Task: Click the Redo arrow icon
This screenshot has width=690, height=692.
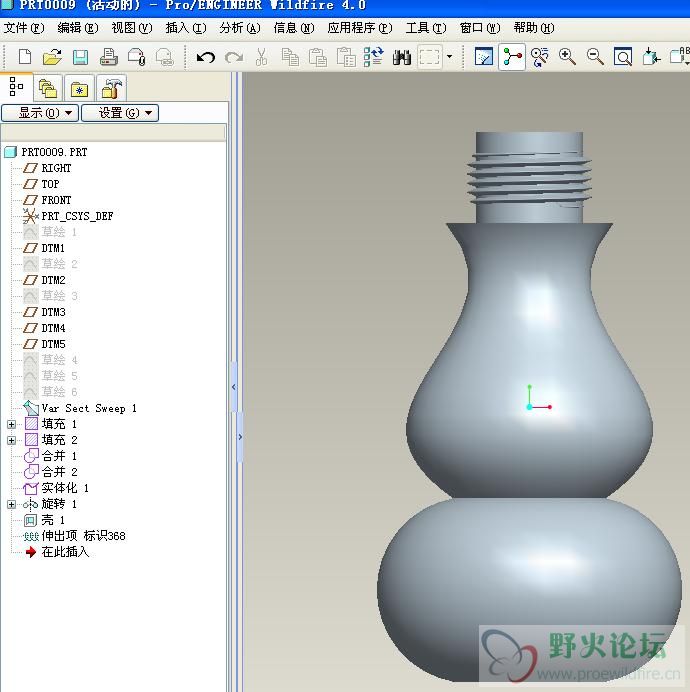Action: (x=234, y=57)
